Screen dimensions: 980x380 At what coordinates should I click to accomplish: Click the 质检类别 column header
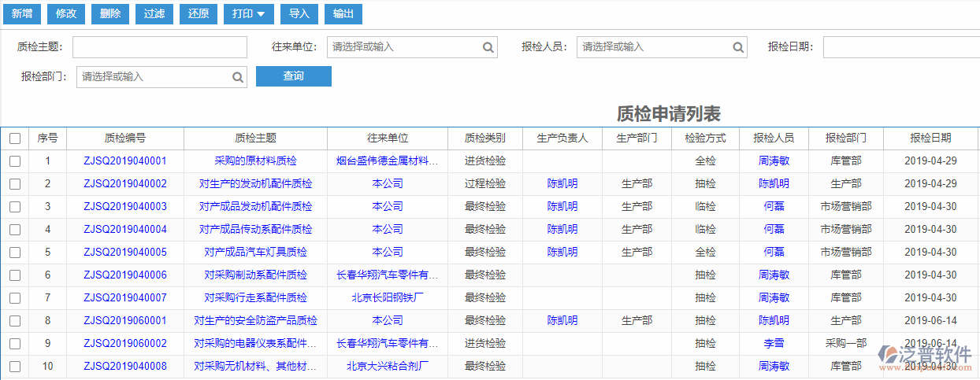coord(485,138)
